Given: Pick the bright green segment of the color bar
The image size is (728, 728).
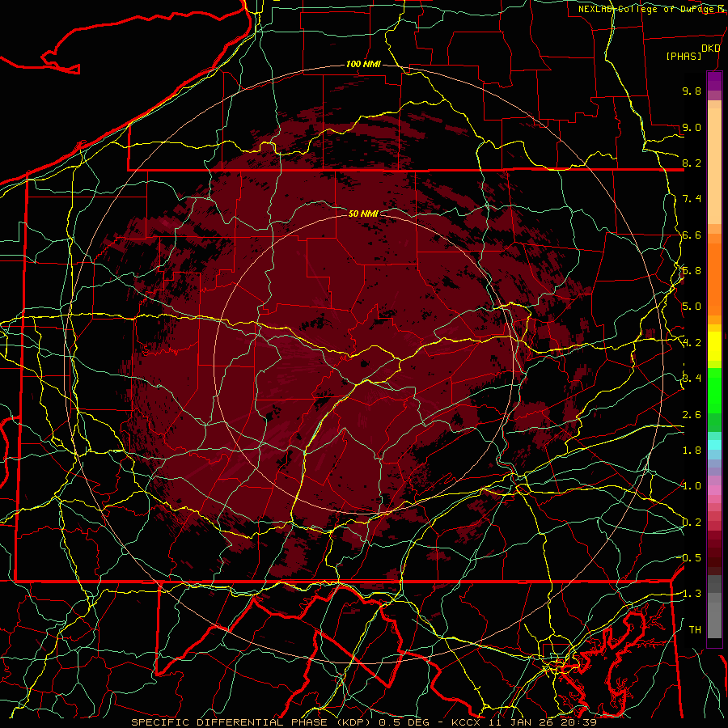Looking at the screenshot, I should coord(714,390).
